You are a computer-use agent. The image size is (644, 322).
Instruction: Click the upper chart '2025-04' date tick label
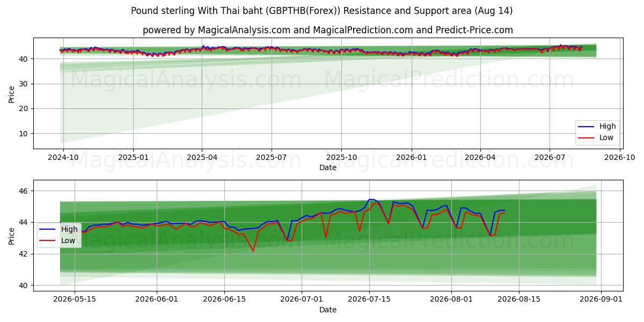click(x=202, y=158)
